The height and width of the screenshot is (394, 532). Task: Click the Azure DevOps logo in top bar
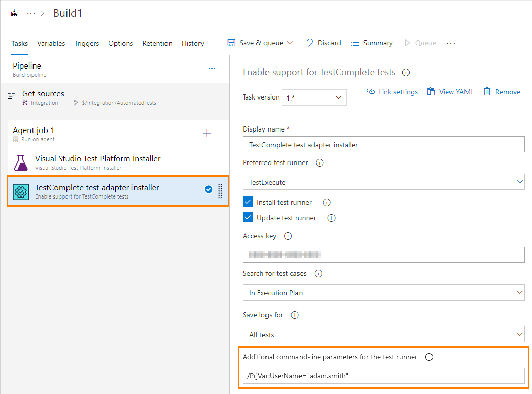click(14, 12)
